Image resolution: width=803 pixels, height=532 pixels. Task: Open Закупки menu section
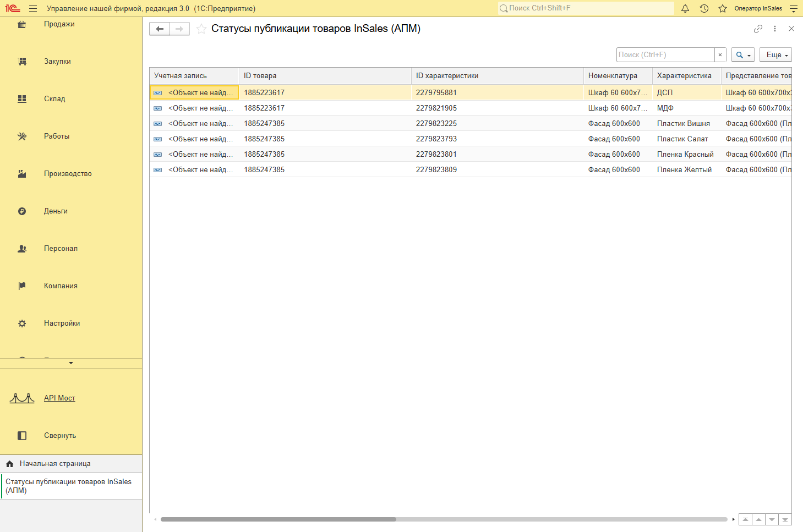(57, 62)
